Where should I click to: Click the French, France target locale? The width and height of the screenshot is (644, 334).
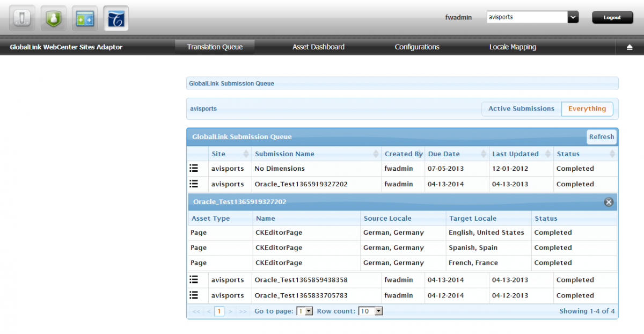pos(473,263)
